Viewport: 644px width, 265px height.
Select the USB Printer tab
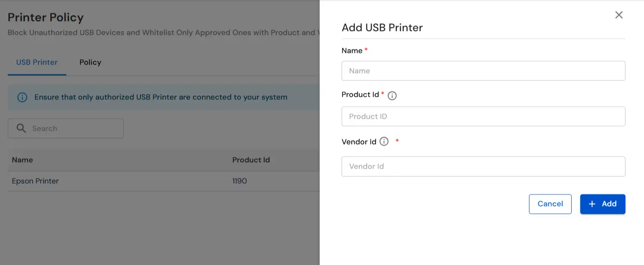pos(37,62)
